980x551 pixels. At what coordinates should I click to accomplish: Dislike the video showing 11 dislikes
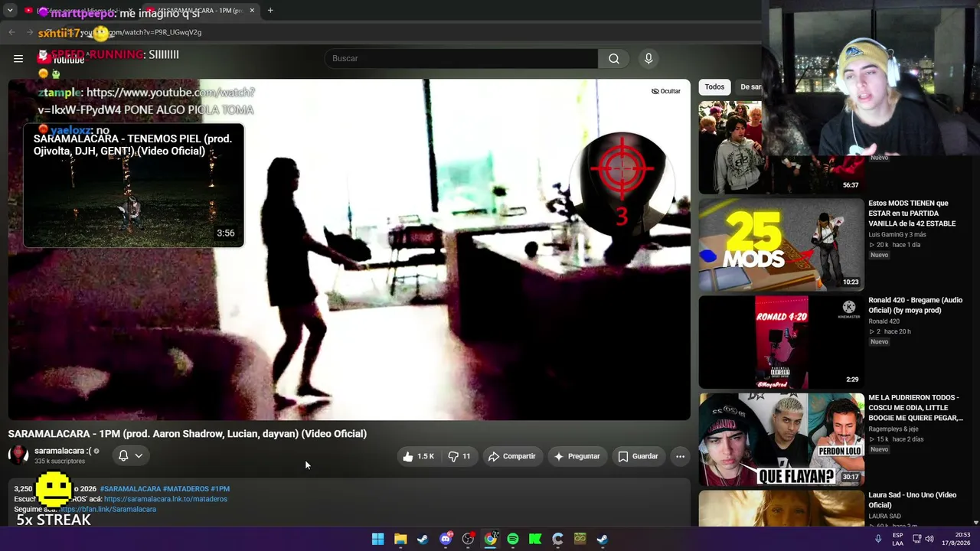click(x=459, y=456)
